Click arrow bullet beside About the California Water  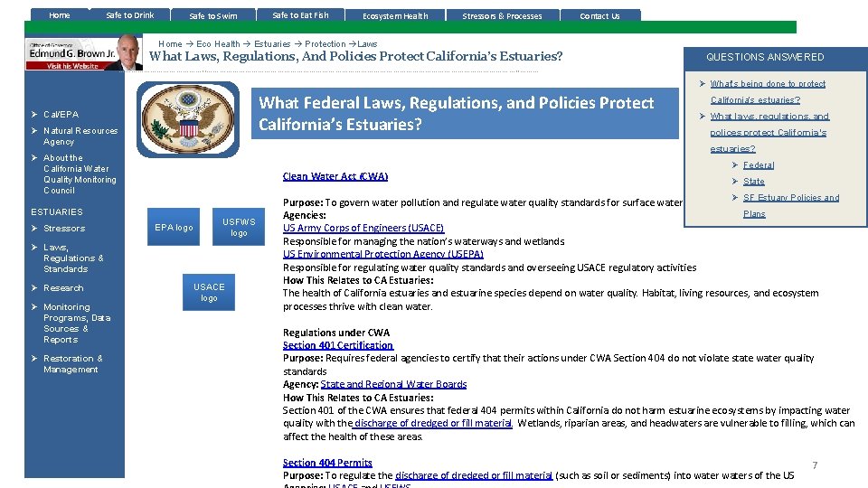(x=34, y=157)
